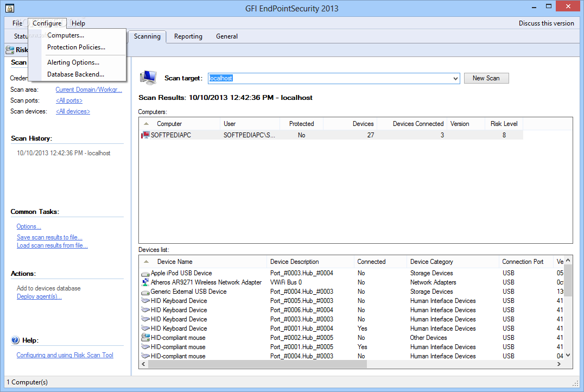Click Load scan results from file... link
The height and width of the screenshot is (392, 584).
coord(52,245)
